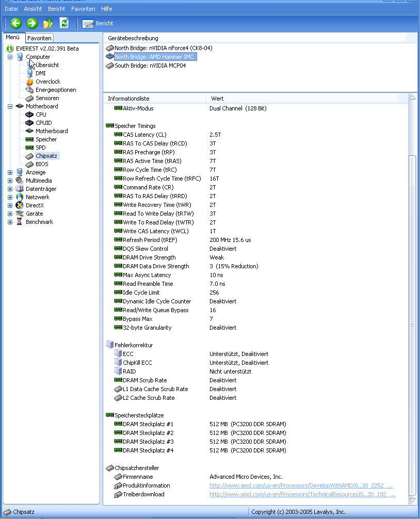Viewport: 420px width, 519px height.
Task: Click the Gerätebeschreibung column header
Action: pos(255,38)
